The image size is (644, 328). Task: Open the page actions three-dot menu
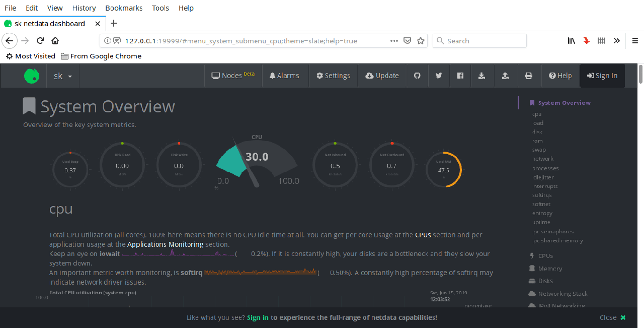click(394, 41)
